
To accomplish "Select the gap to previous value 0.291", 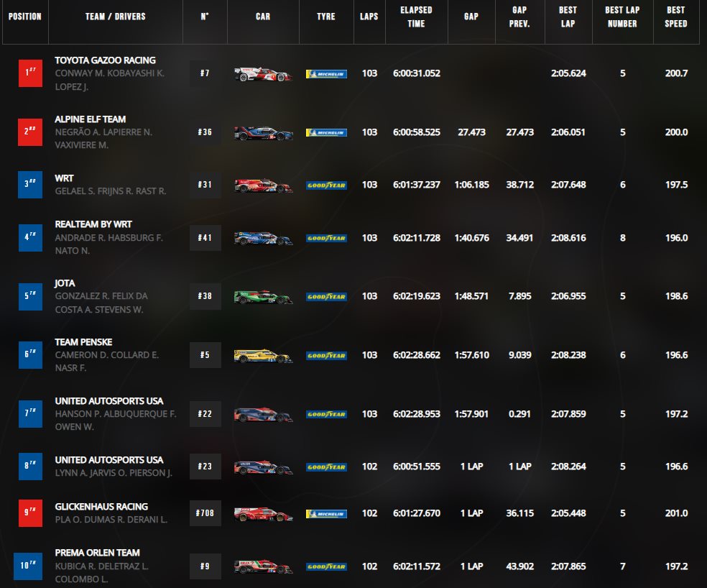I will click(x=520, y=414).
